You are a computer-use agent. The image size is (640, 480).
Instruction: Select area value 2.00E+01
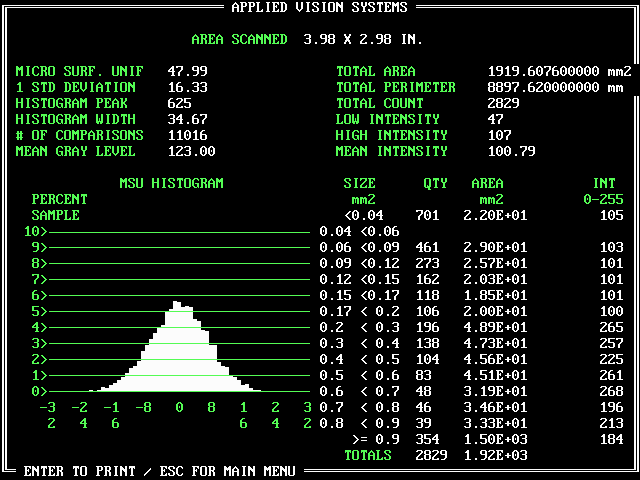pyautogui.click(x=496, y=311)
